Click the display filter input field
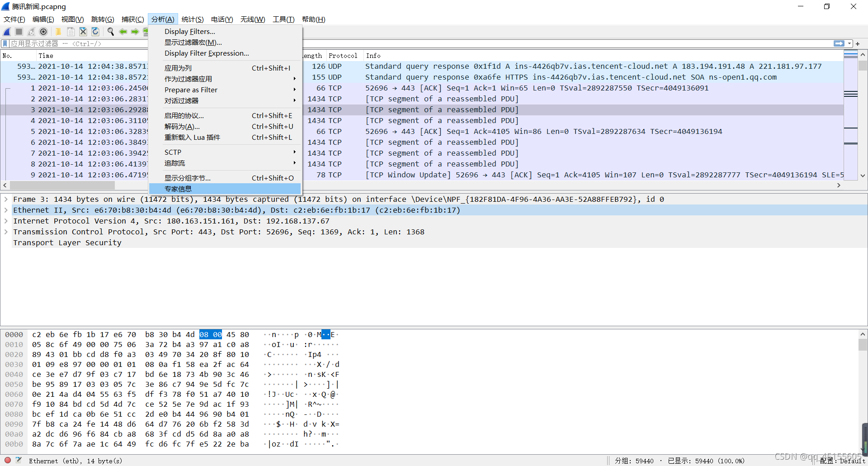This screenshot has height=466, width=868. click(420, 43)
